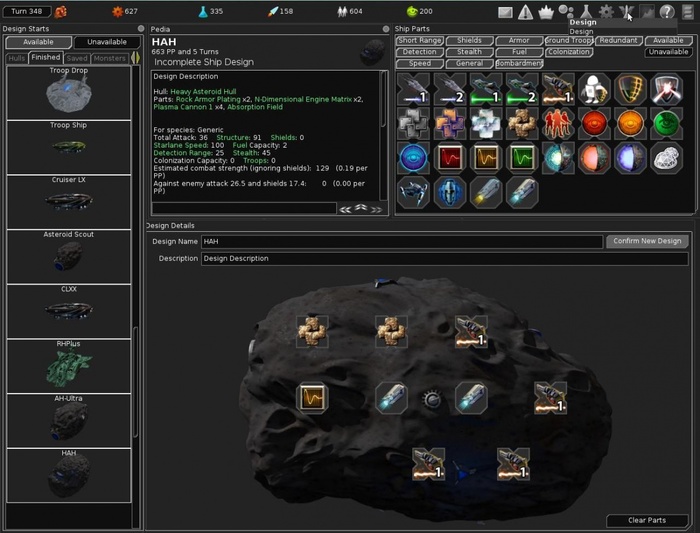The width and height of the screenshot is (700, 533).
Task: Click the Messages envelope icon
Action: [505, 12]
